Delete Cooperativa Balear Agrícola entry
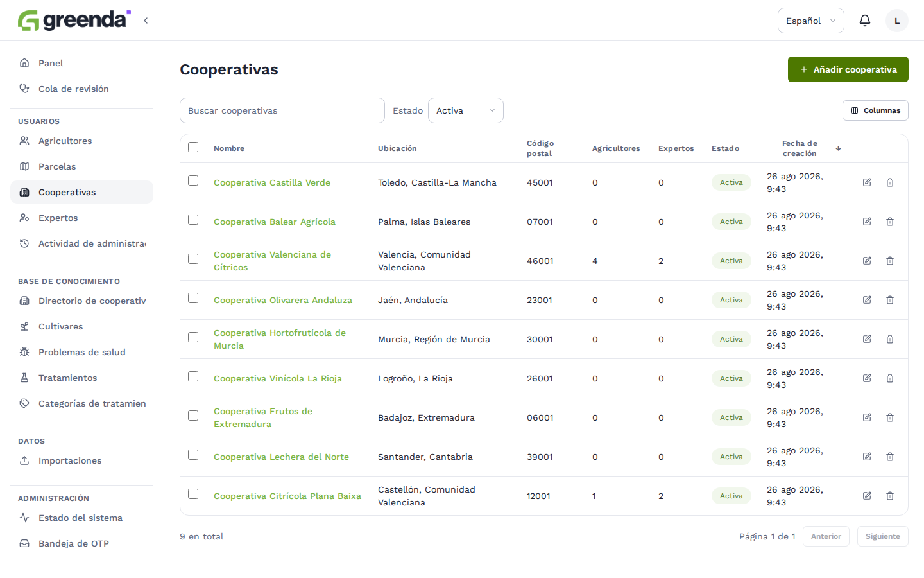 (890, 222)
